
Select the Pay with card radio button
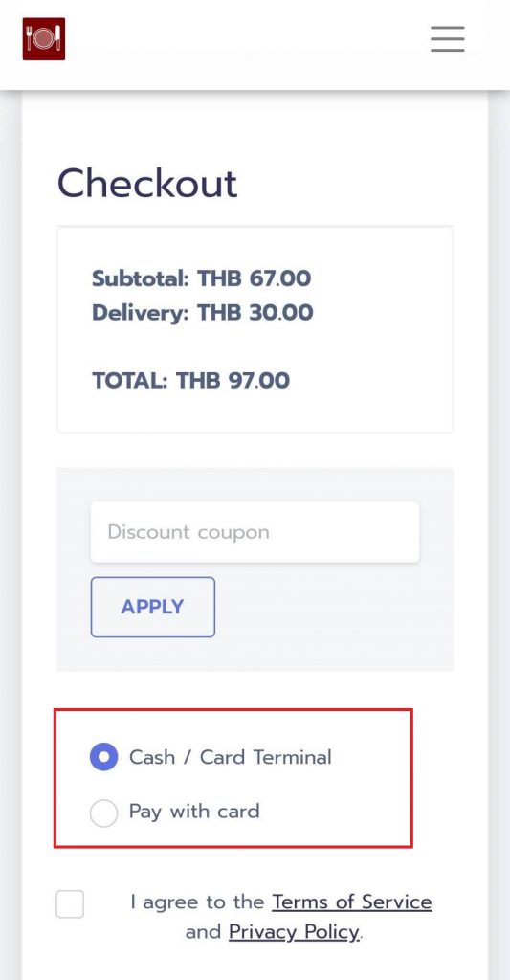pyautogui.click(x=103, y=813)
